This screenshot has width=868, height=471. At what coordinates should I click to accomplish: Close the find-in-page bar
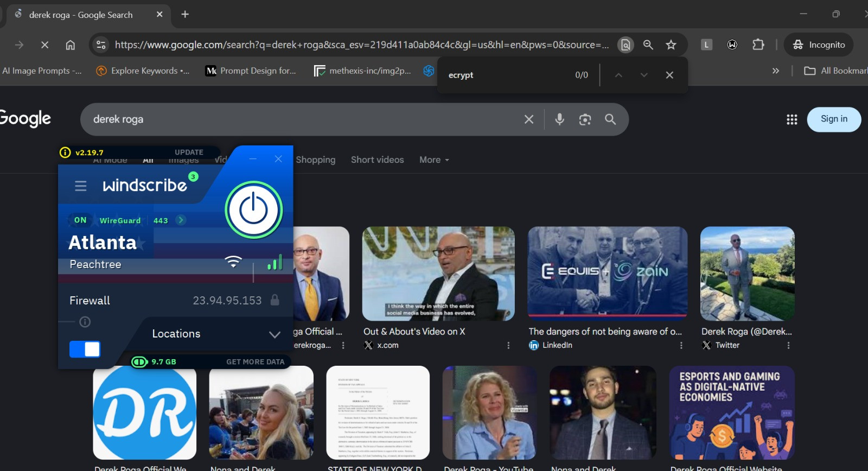[669, 75]
